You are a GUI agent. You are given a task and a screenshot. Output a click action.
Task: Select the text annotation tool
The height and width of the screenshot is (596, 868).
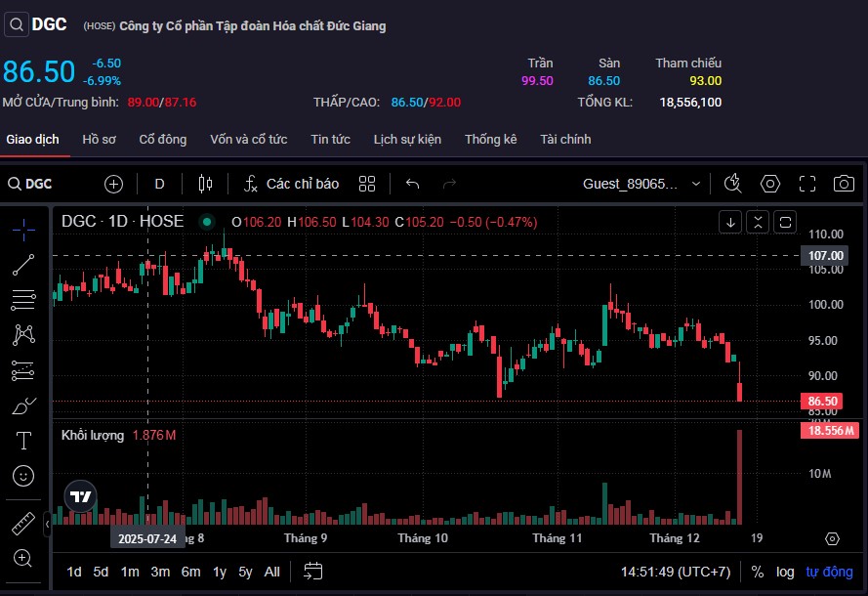(23, 440)
